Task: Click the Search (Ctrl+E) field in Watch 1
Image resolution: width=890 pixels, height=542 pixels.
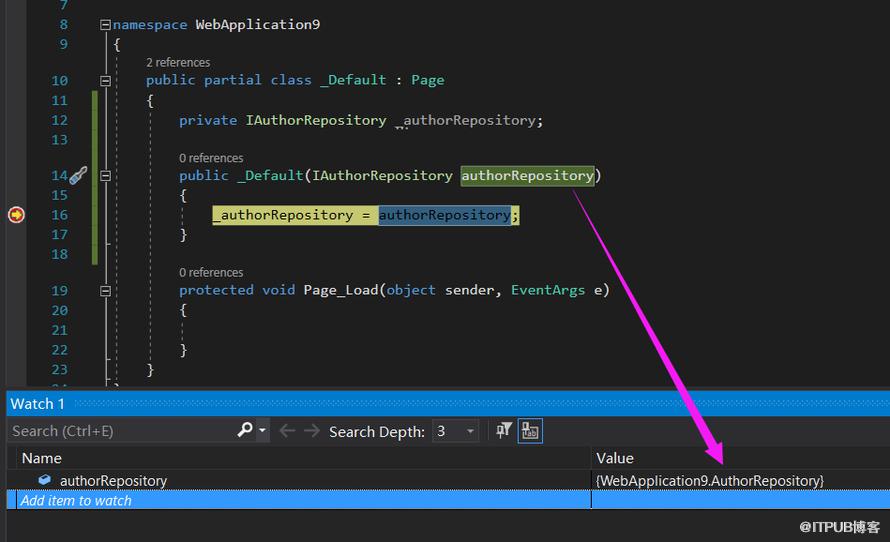Action: tap(122, 431)
